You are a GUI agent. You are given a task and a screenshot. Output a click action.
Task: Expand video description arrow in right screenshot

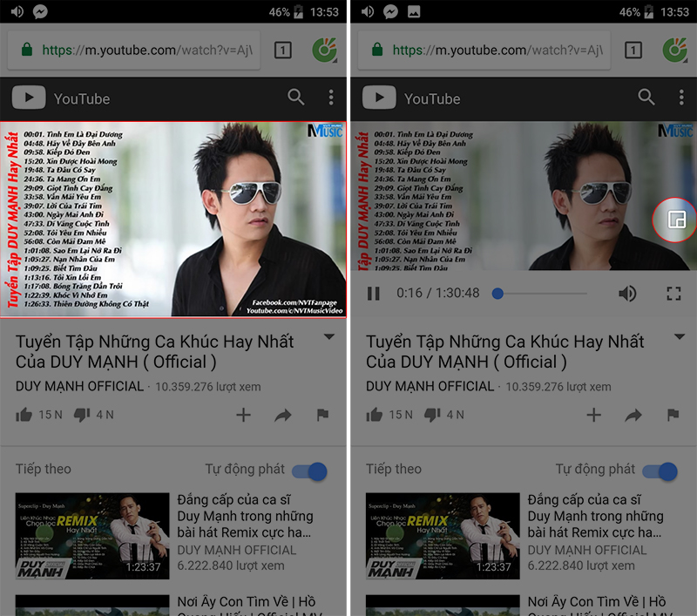click(680, 337)
